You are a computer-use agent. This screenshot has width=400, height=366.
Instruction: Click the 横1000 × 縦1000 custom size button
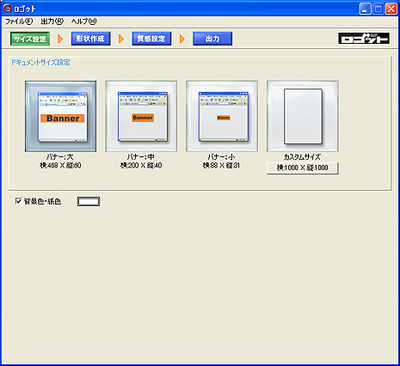[x=303, y=168]
